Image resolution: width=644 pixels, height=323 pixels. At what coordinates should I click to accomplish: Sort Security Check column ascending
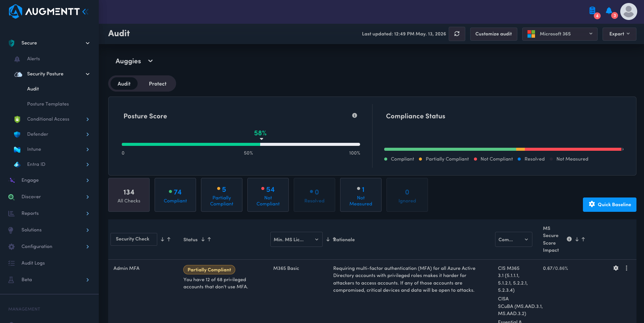(x=169, y=239)
